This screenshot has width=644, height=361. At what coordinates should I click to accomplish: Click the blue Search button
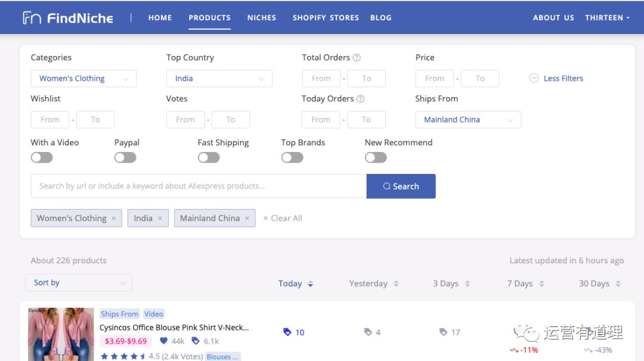pos(401,186)
